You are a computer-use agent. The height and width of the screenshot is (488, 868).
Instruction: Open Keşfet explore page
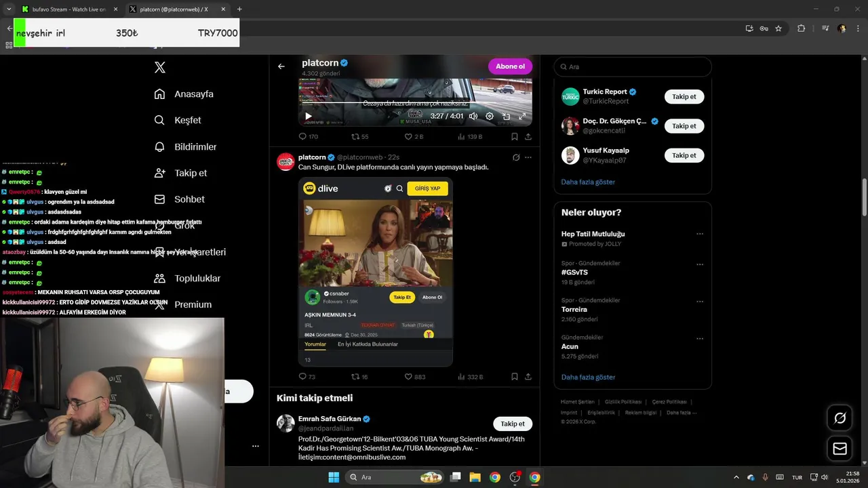click(178, 120)
